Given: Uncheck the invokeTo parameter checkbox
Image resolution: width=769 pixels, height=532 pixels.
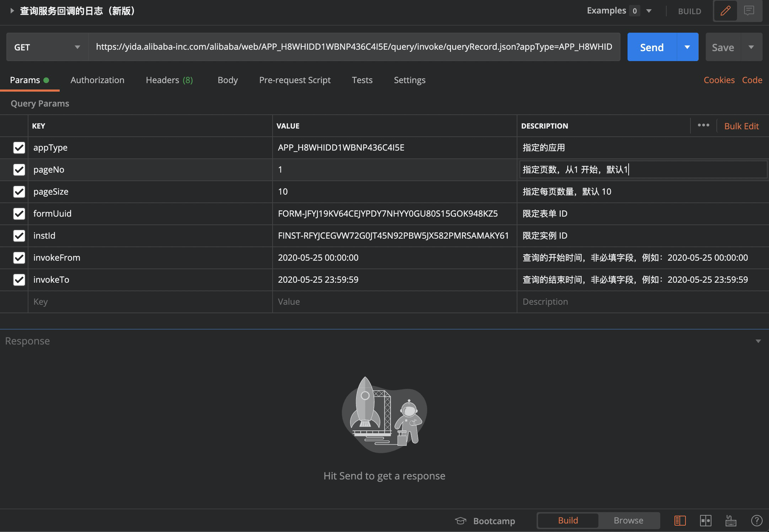Looking at the screenshot, I should pos(19,280).
